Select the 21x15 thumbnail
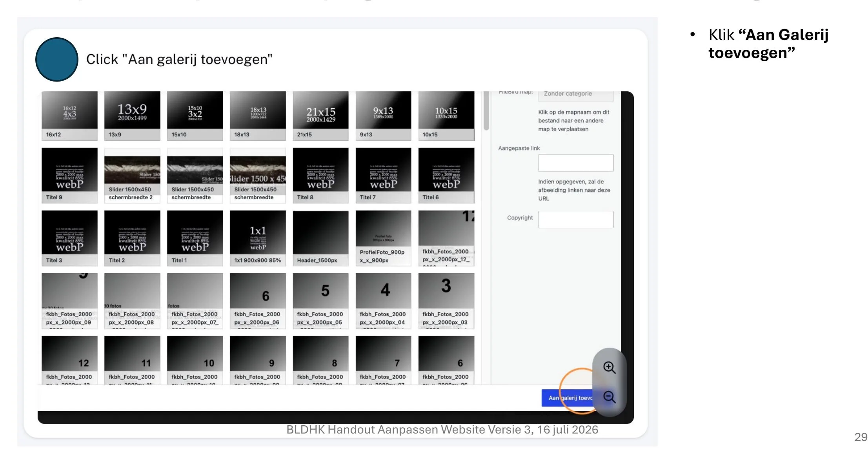This screenshot has height=459, width=868. 320,116
